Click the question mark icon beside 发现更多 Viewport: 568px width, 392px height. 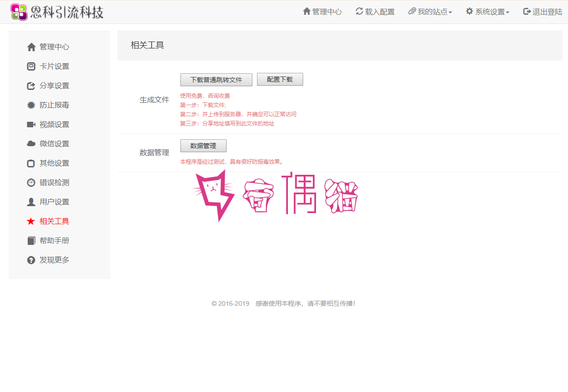[31, 260]
